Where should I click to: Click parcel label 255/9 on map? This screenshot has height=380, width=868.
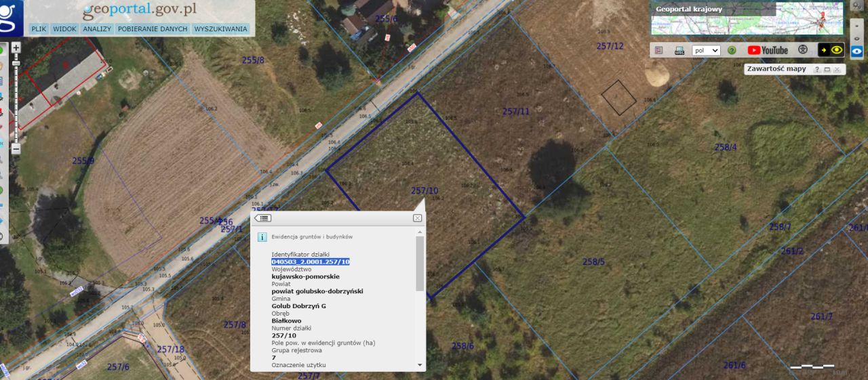point(83,161)
